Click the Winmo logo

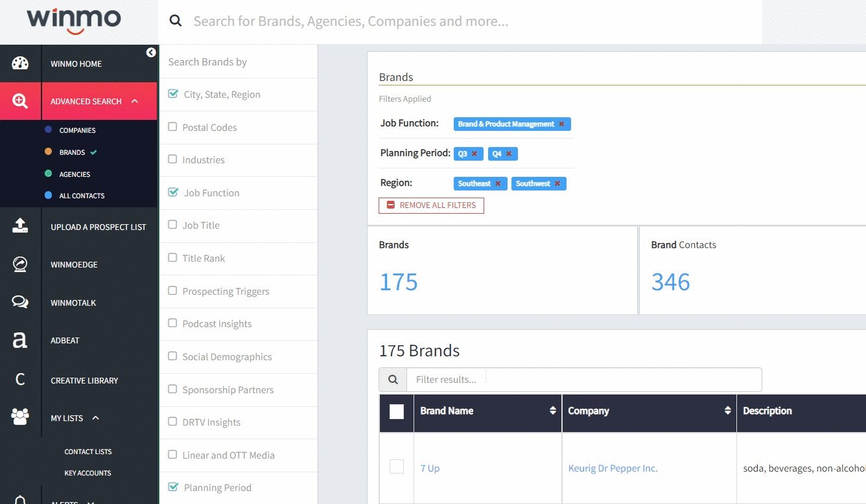click(74, 21)
